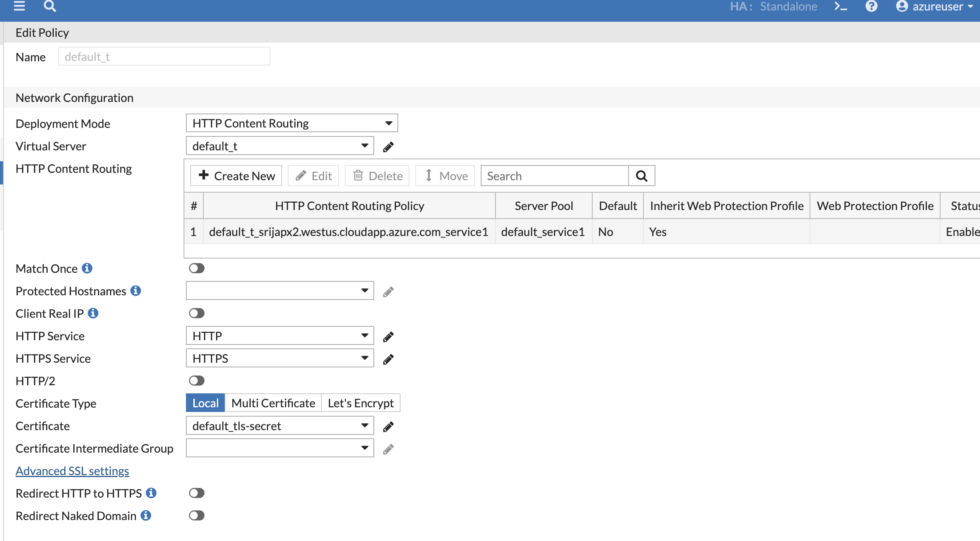Viewport: 980px width, 541px height.
Task: Show Redirect Naked Domain info icon
Action: 146,515
